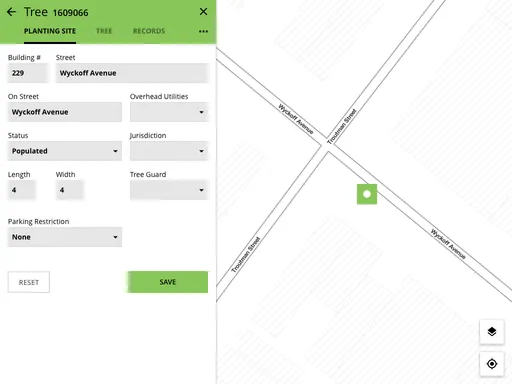
Task: Click the Troutman Street label in the upper map
Action: pyautogui.click(x=342, y=126)
